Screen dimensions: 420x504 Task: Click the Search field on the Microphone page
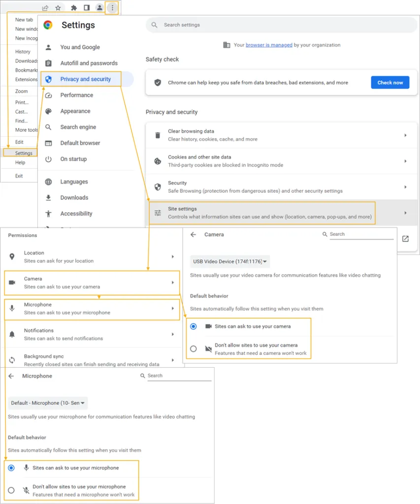point(179,376)
